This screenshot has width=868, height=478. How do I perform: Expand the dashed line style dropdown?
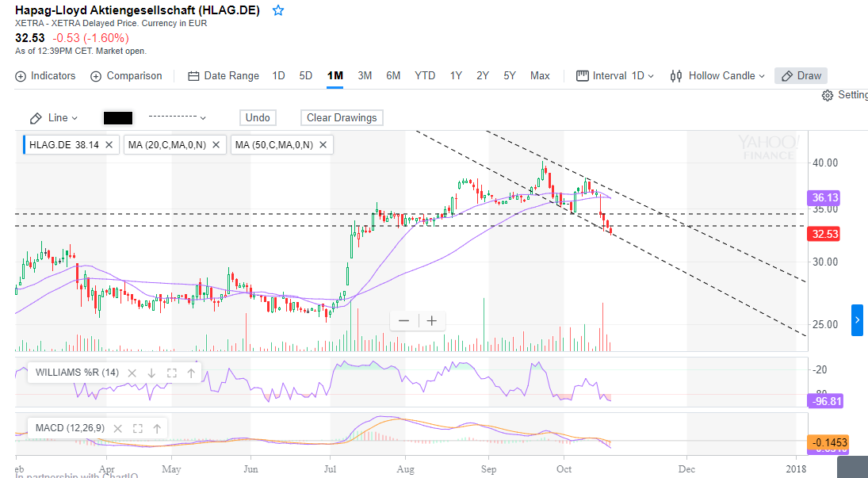tap(177, 117)
